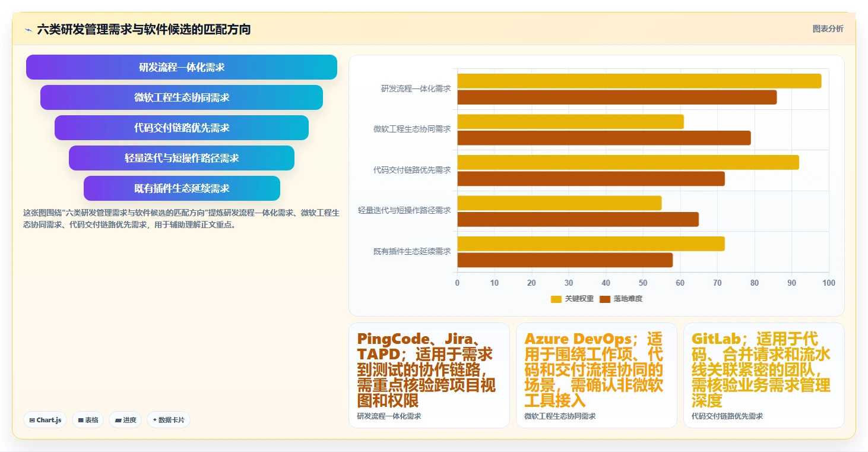Select the 轻量迭代与短操作路径需求 funnel bar

(182, 158)
